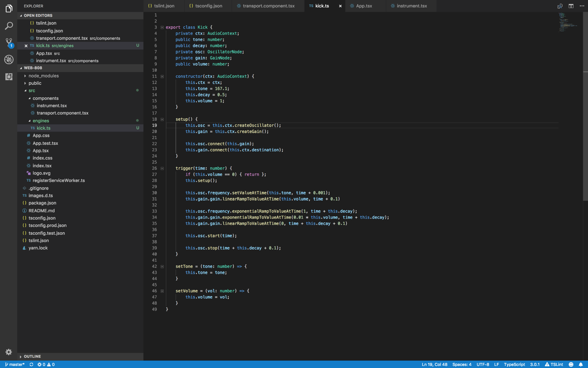The width and height of the screenshot is (588, 368).
Task: Open the Extensions view icon
Action: pyautogui.click(x=9, y=77)
